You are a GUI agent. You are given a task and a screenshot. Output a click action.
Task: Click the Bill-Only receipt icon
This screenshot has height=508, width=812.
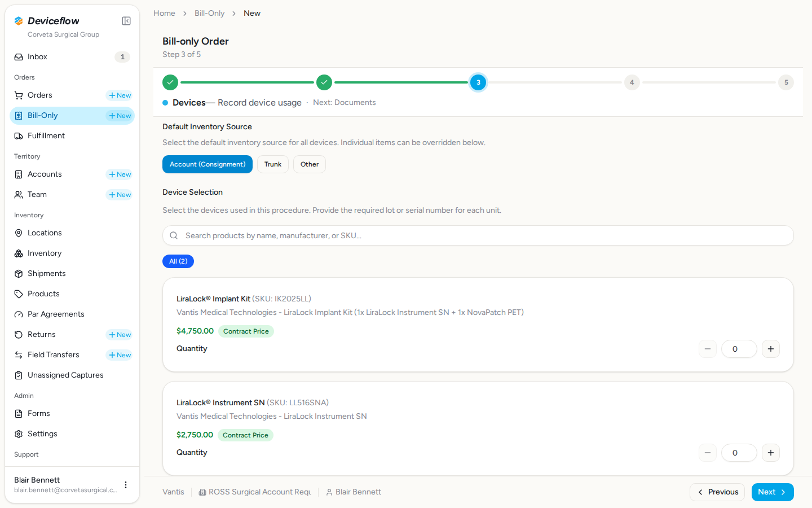click(x=19, y=116)
